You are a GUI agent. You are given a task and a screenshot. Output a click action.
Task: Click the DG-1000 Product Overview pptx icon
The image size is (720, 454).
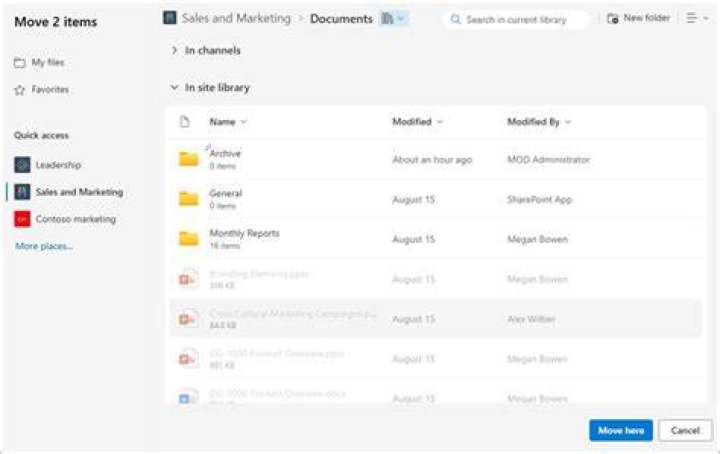[188, 359]
